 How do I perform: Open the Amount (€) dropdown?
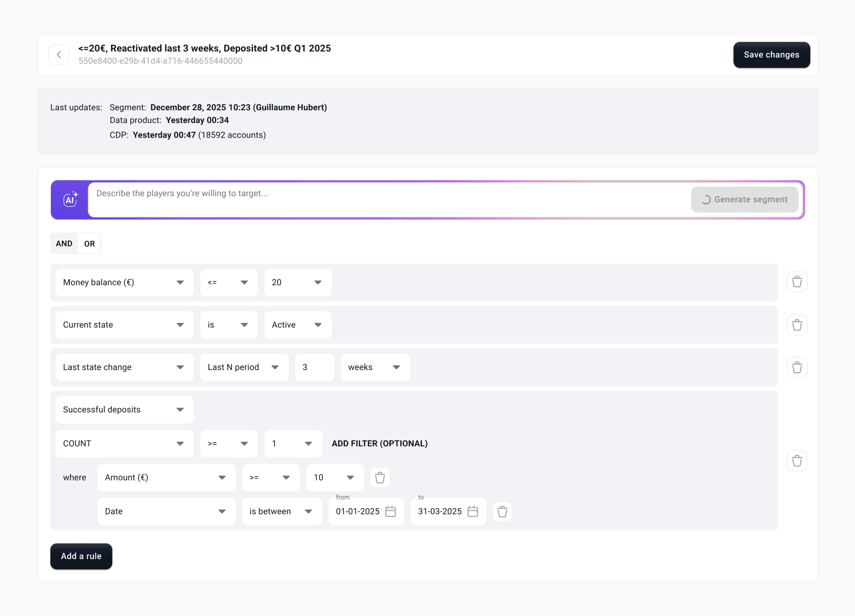[x=166, y=477]
